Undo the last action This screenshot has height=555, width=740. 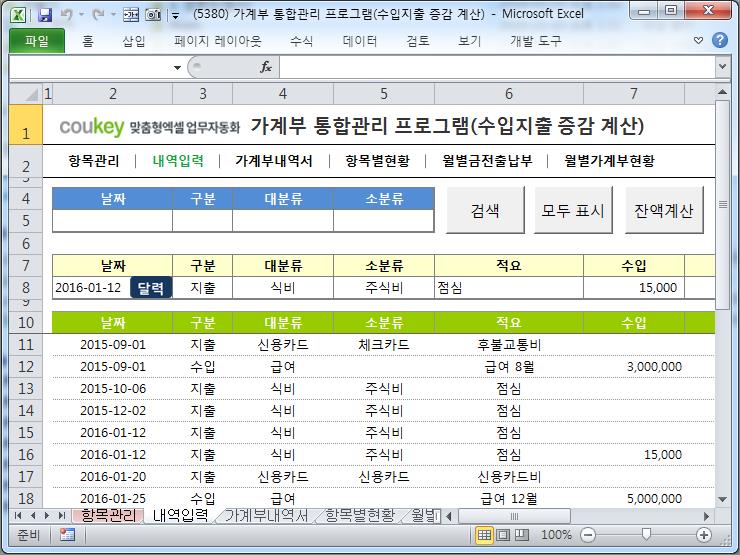point(67,15)
